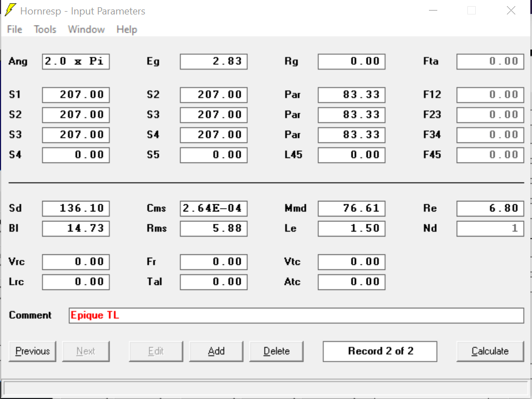The image size is (532, 399).
Task: Open the Window menu
Action: coord(86,29)
